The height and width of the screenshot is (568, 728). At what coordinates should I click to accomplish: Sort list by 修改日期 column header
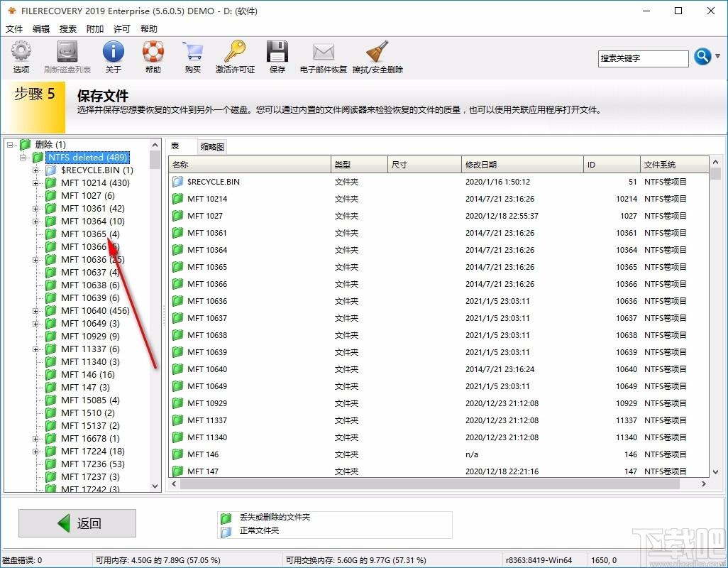click(x=522, y=165)
